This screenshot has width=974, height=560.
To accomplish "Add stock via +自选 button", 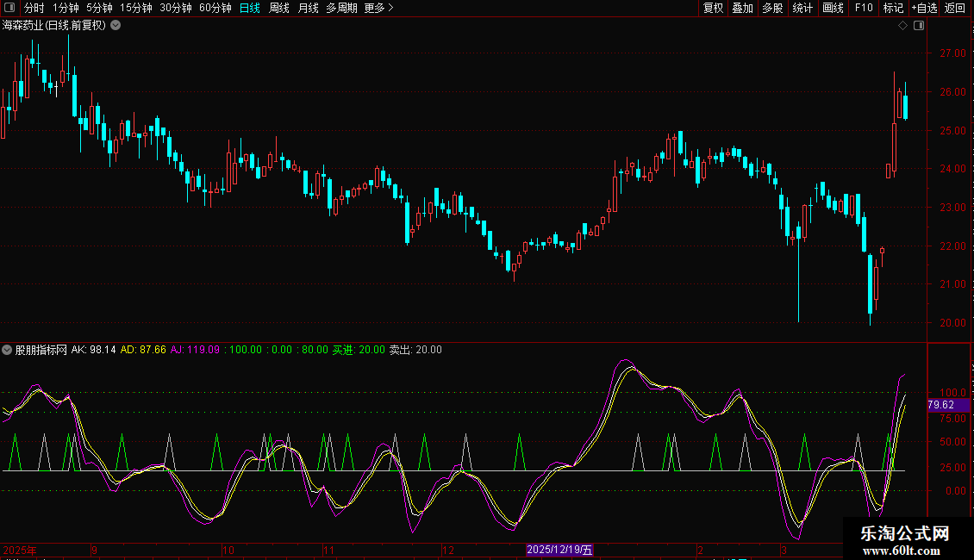I will [923, 8].
